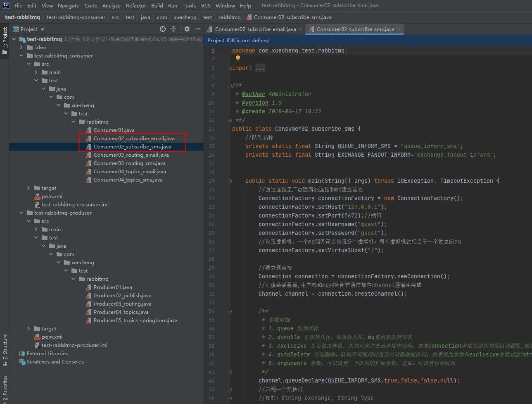Select Consumer04_topics_sms.java in tree
This screenshot has height=404, width=532.
coord(128,180)
